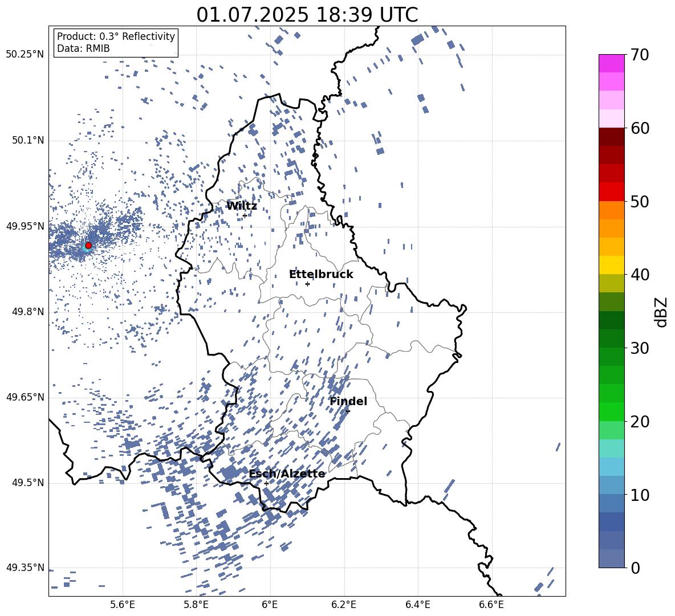Select the Ettelbruck city label
The height and width of the screenshot is (616, 675).
tap(321, 275)
